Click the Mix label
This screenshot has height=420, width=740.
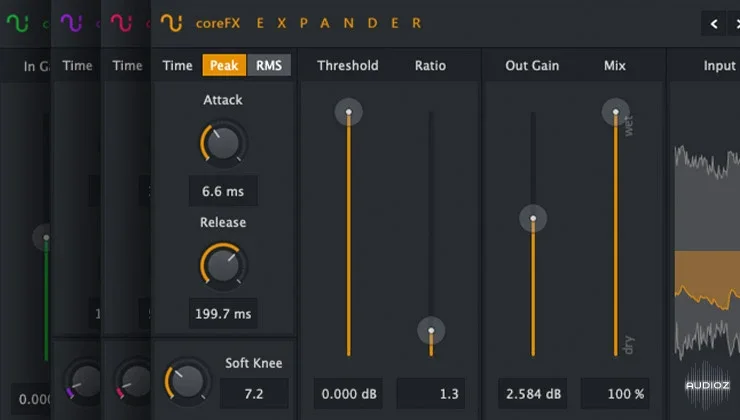[x=615, y=66]
